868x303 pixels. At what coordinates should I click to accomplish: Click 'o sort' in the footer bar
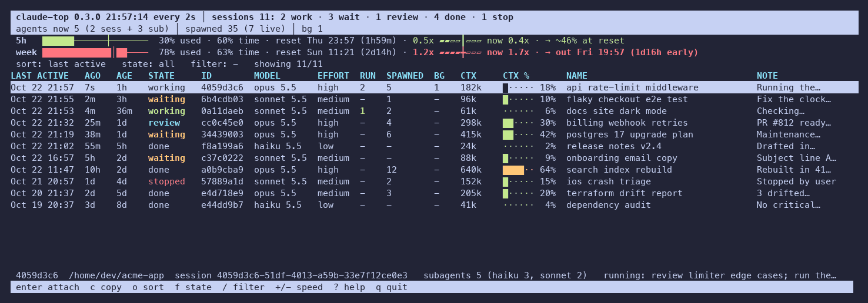click(148, 287)
